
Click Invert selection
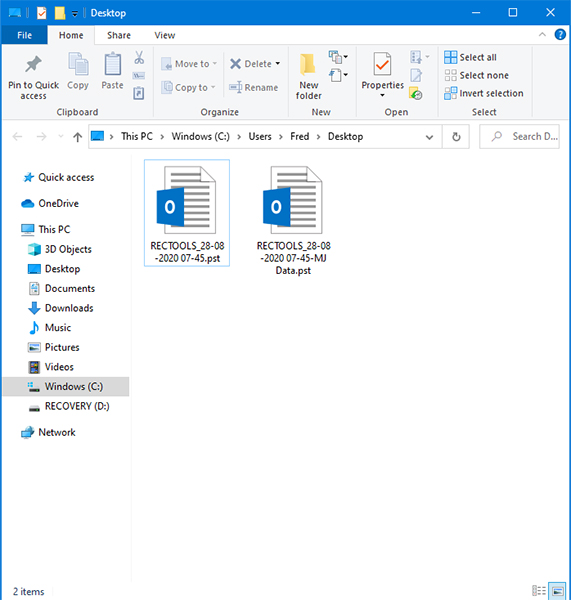coord(484,93)
